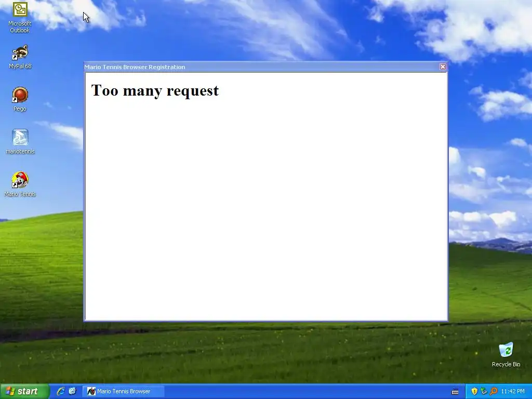Click the 'Too many request' heading

coord(155,90)
